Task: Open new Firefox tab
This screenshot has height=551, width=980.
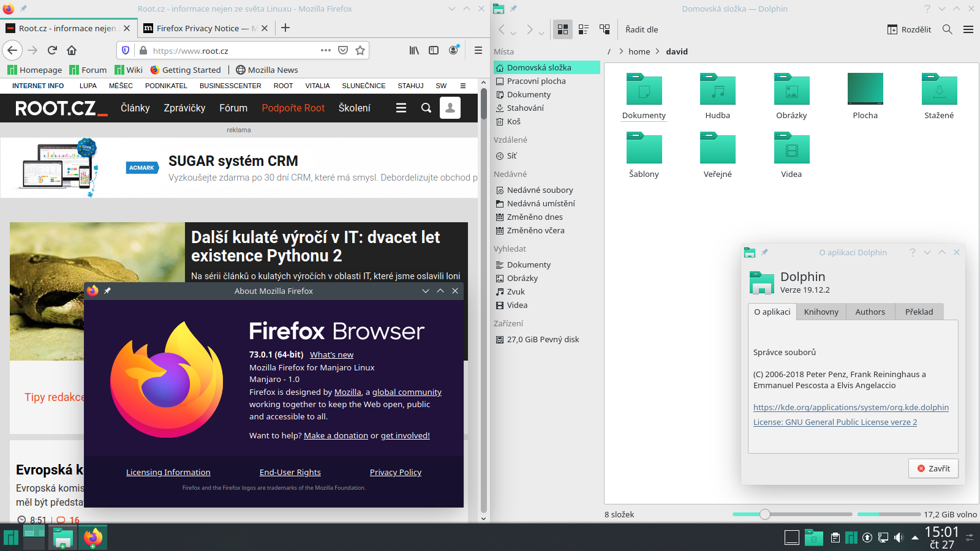Action: (x=285, y=28)
